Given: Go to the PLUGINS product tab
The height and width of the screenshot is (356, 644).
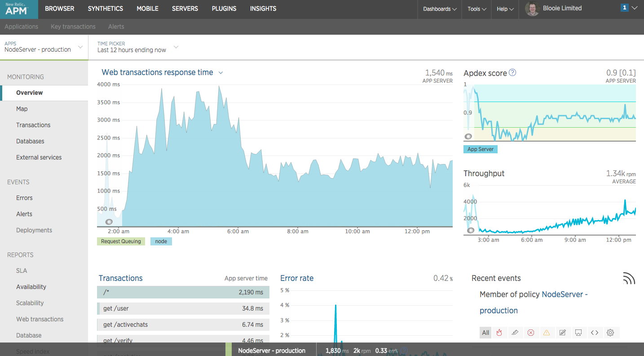Looking at the screenshot, I should (224, 9).
